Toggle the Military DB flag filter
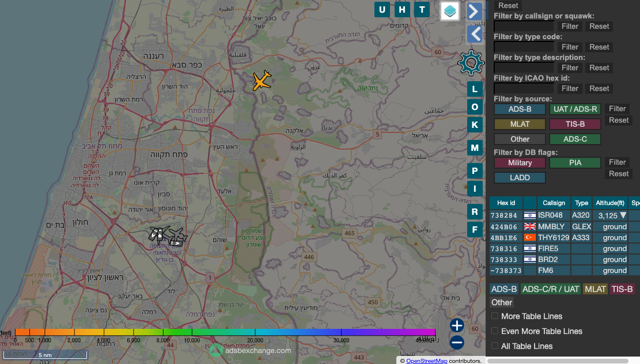Screen dimensions: 640x364 point(520,163)
